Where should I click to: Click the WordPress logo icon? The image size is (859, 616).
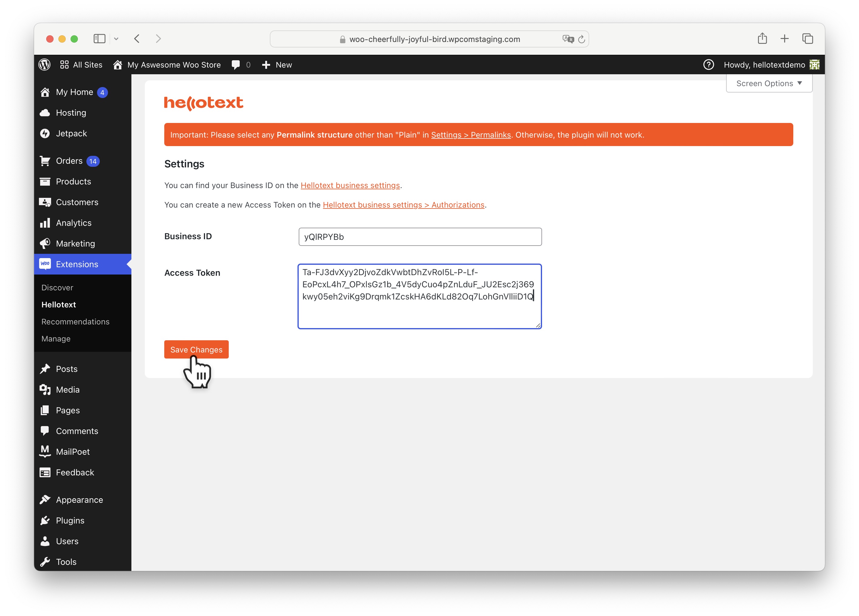[x=44, y=65]
